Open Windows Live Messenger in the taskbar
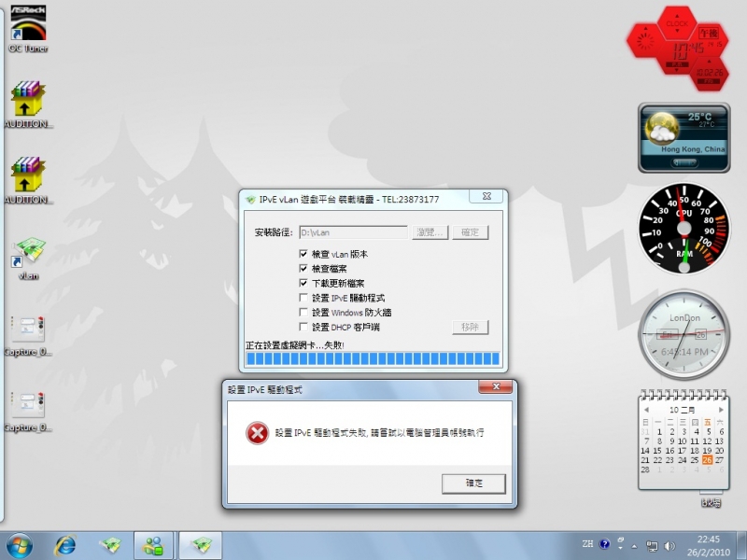747x560 pixels. [x=153, y=546]
